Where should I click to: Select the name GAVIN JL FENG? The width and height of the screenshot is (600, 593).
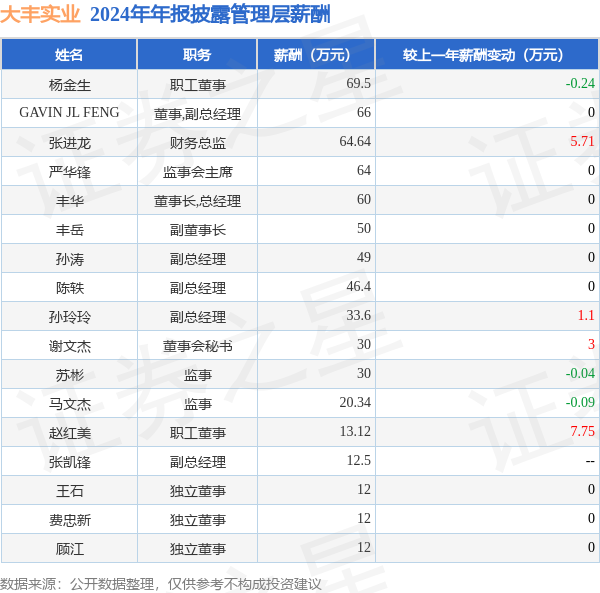click(x=69, y=112)
